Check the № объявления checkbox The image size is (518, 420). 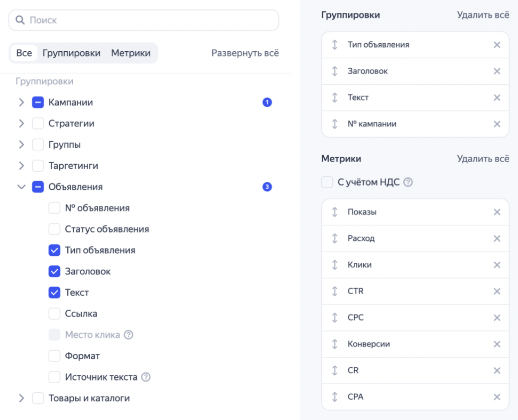point(54,208)
